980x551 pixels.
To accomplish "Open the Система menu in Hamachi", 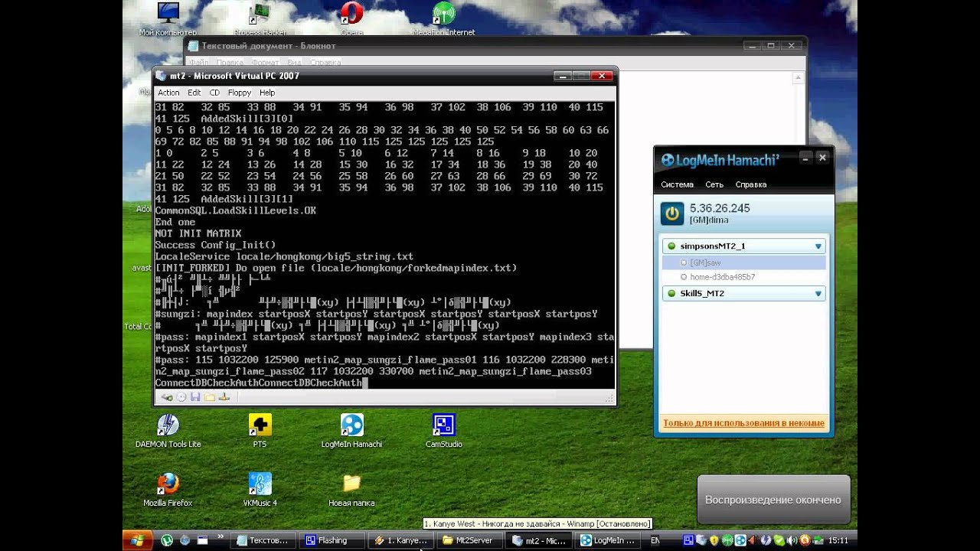I will tap(677, 184).
